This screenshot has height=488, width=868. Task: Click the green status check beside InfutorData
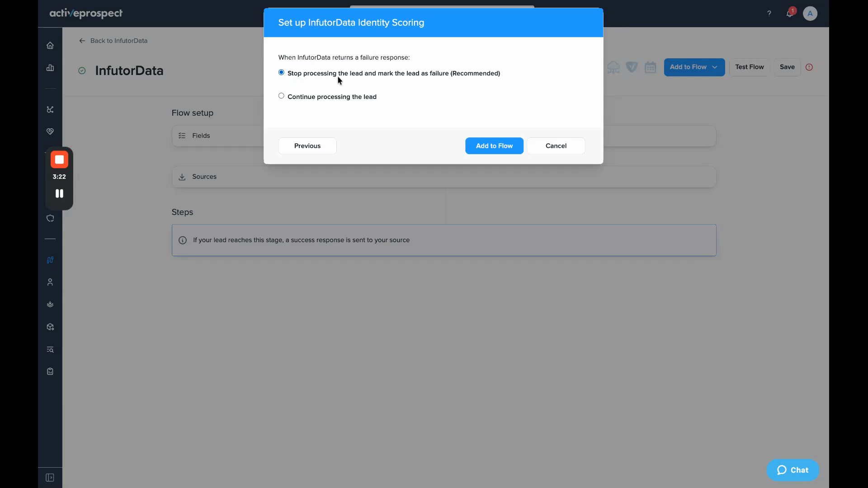tap(82, 70)
